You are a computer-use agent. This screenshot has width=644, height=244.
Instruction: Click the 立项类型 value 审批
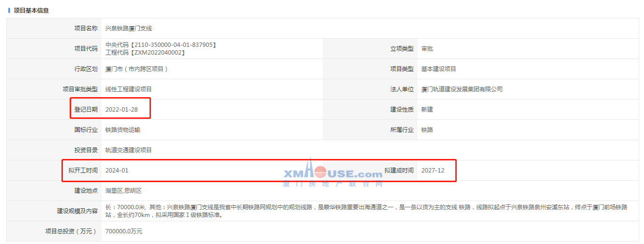427,49
